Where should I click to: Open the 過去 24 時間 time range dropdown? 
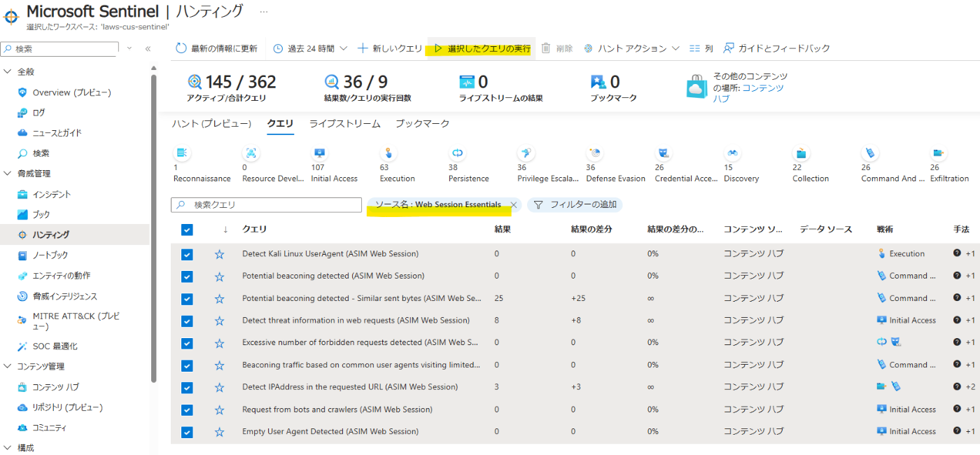tap(309, 48)
